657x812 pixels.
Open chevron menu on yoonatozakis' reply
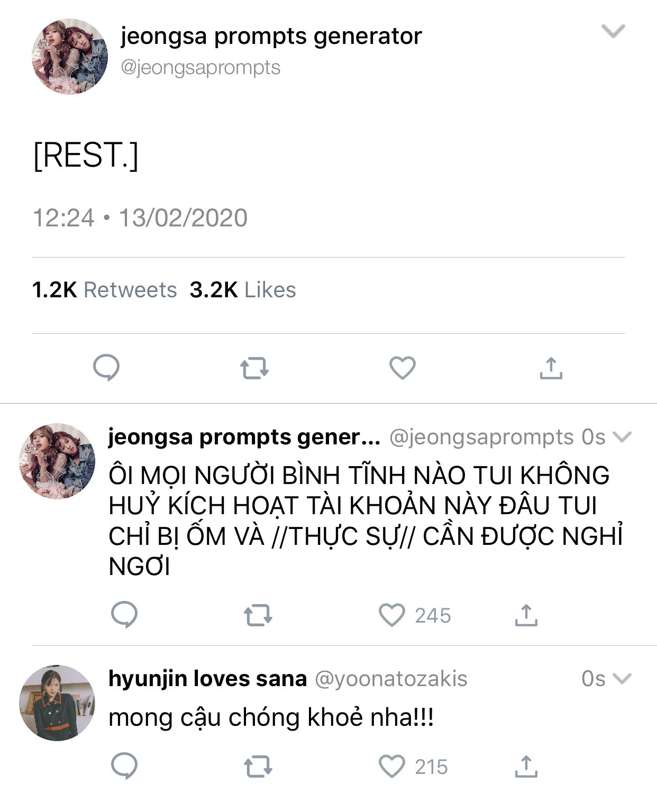[x=622, y=678]
